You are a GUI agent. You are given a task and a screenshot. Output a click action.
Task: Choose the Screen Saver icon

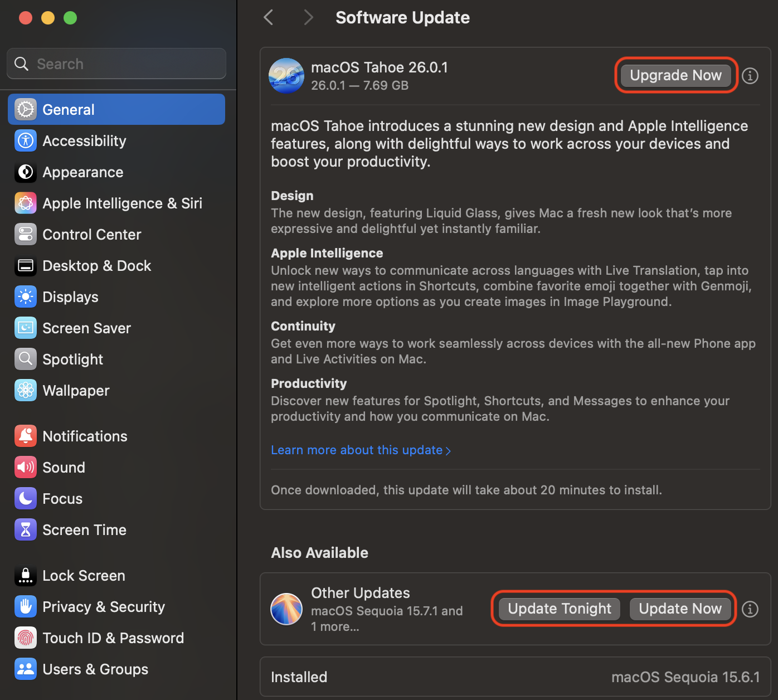[26, 328]
